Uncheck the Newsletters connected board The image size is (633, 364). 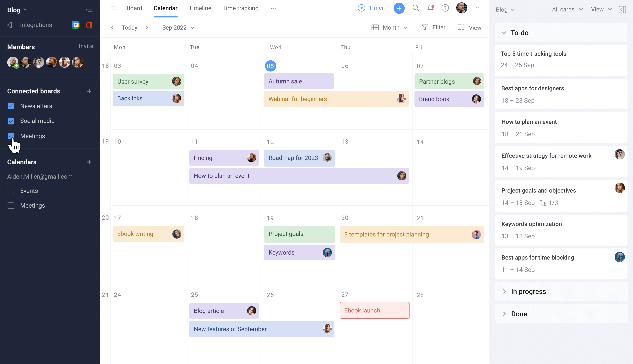pyautogui.click(x=11, y=106)
